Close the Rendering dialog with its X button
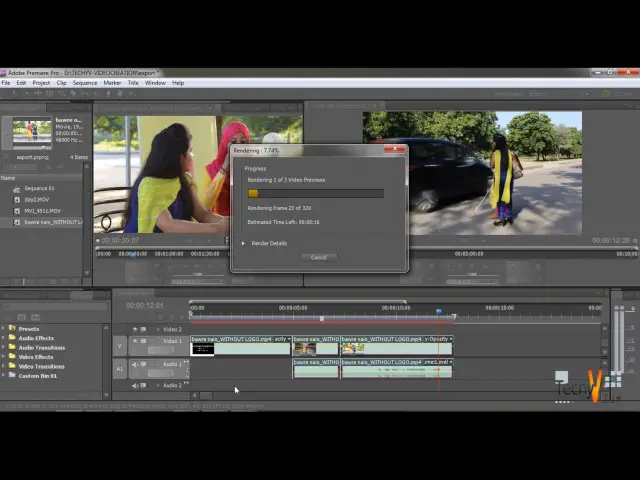640x480 pixels. 395,149
